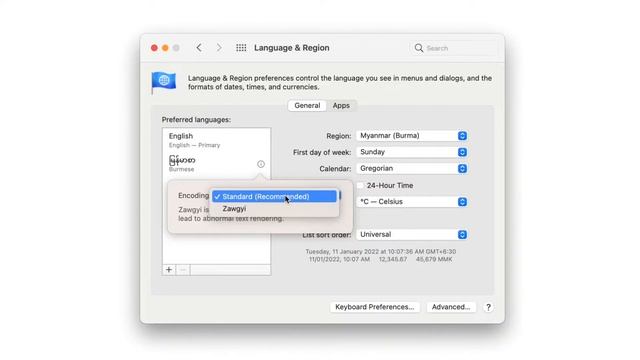Switch to the Apps tab

click(341, 105)
